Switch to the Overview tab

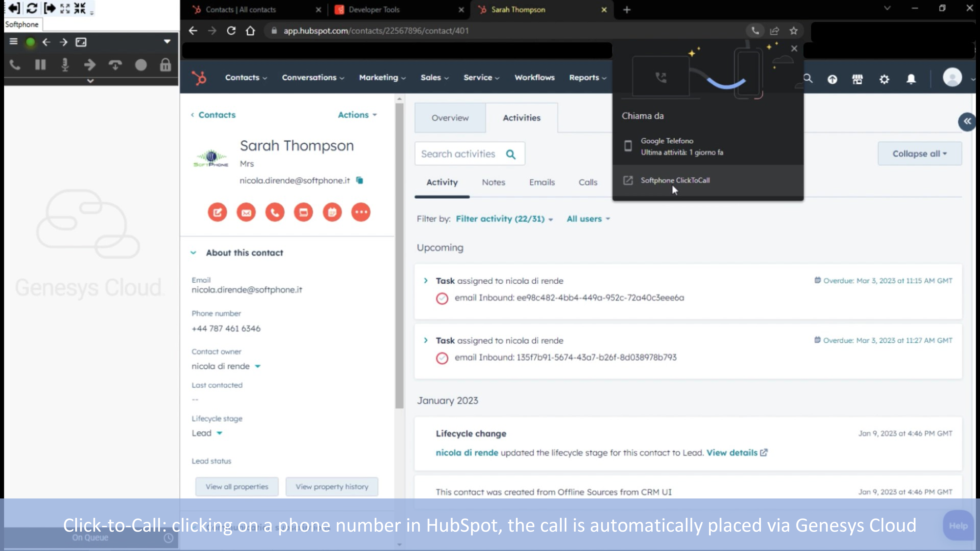tap(450, 118)
